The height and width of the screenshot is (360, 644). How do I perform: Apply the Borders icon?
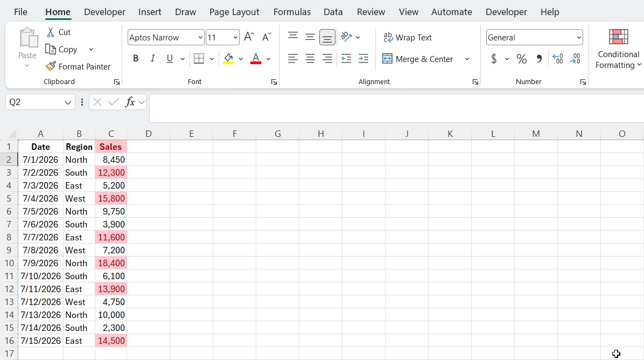tap(199, 59)
